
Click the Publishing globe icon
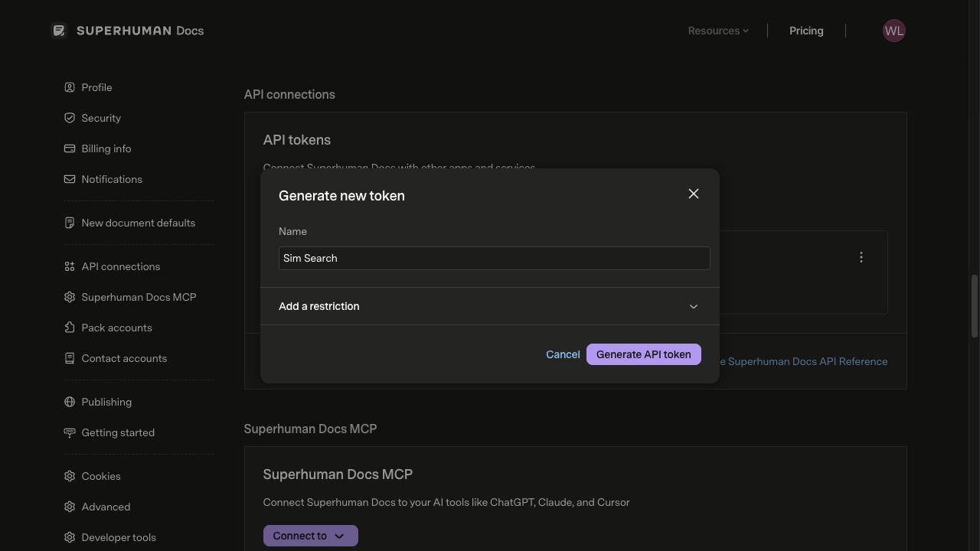tap(70, 402)
